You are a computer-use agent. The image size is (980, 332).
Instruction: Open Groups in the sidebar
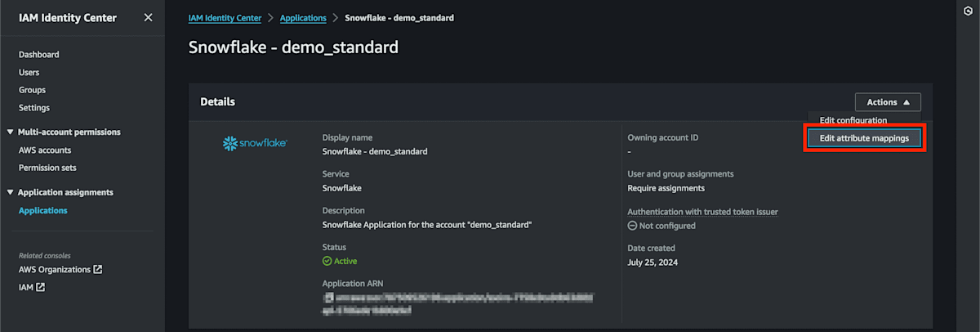tap(33, 90)
